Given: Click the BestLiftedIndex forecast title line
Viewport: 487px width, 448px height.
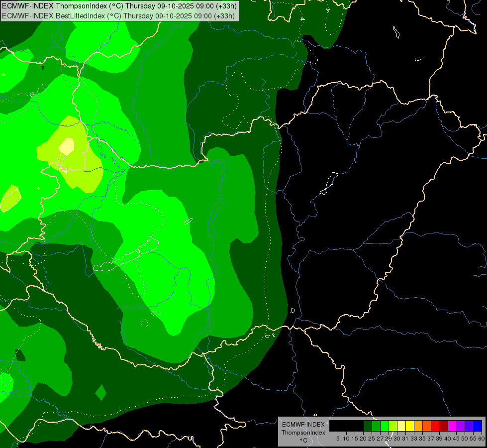Looking at the screenshot, I should pyautogui.click(x=118, y=15).
